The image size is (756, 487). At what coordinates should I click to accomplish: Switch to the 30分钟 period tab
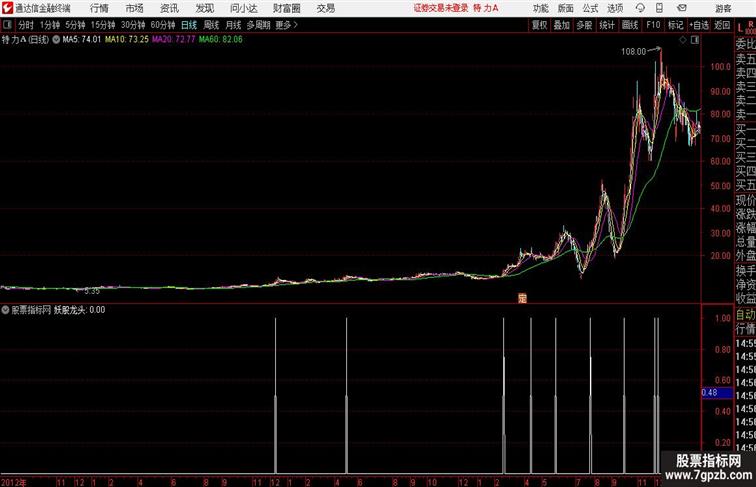click(133, 25)
